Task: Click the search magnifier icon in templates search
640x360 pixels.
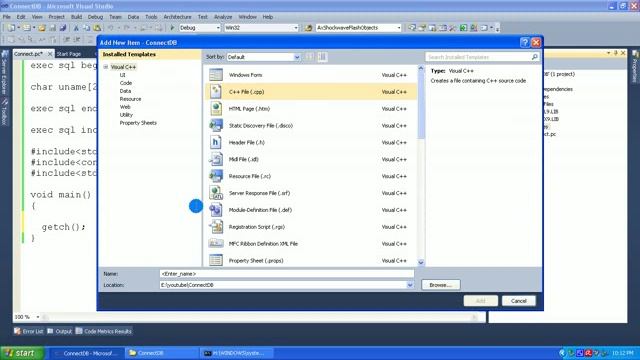Action: click(x=534, y=57)
